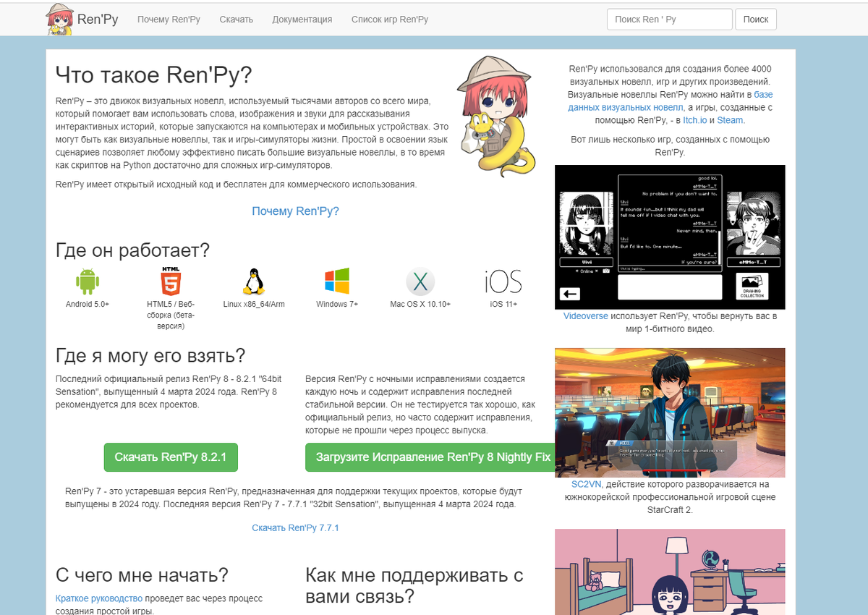The height and width of the screenshot is (615, 868).
Task: Open the Steam link
Action: pos(730,120)
